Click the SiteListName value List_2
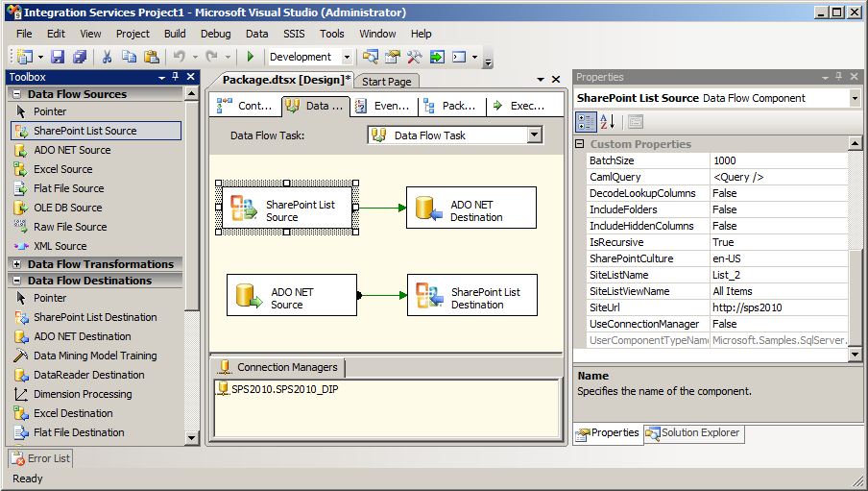 coord(779,275)
